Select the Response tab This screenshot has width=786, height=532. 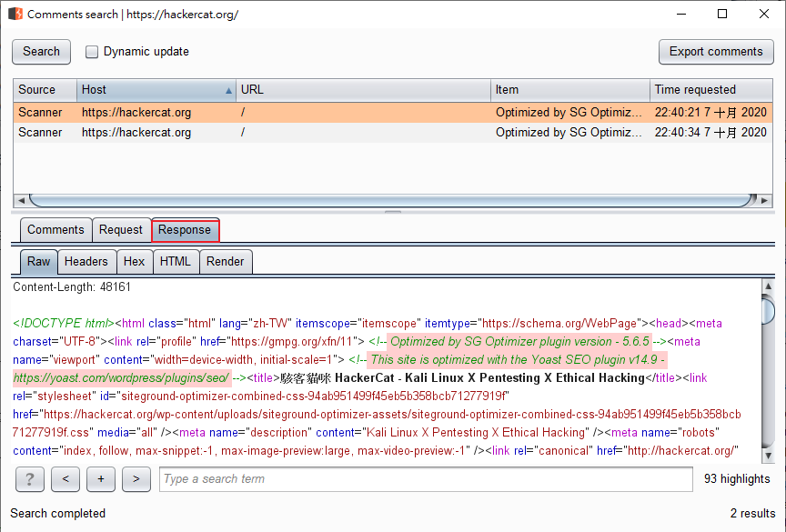coord(185,230)
